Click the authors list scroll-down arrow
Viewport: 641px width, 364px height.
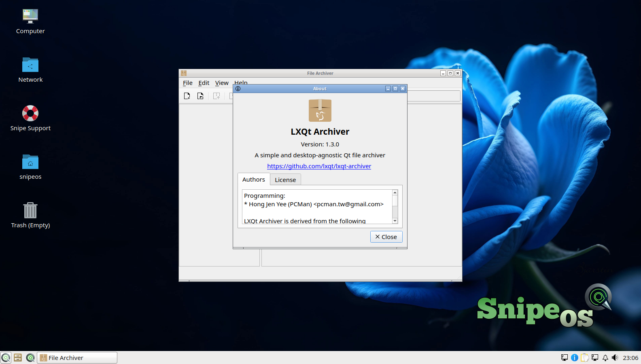pyautogui.click(x=395, y=221)
